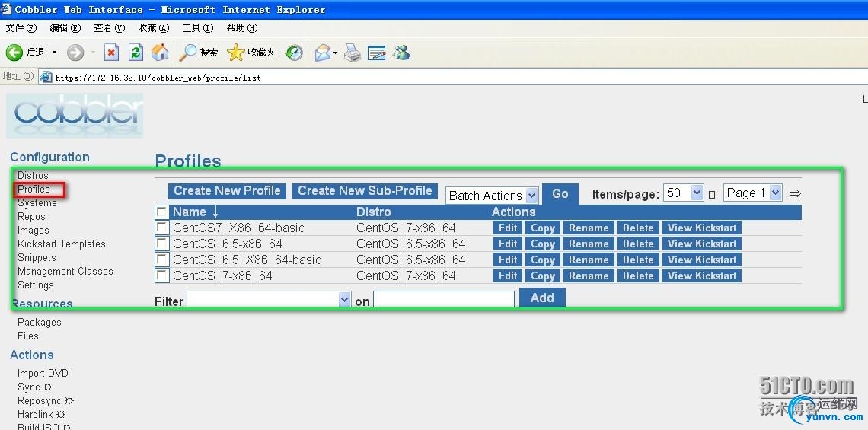
Task: Open the 收藏(A) menu
Action: pos(153,28)
